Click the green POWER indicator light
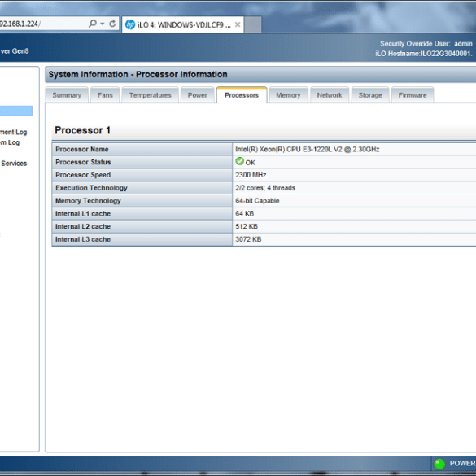The width and height of the screenshot is (476, 476). 439,464
